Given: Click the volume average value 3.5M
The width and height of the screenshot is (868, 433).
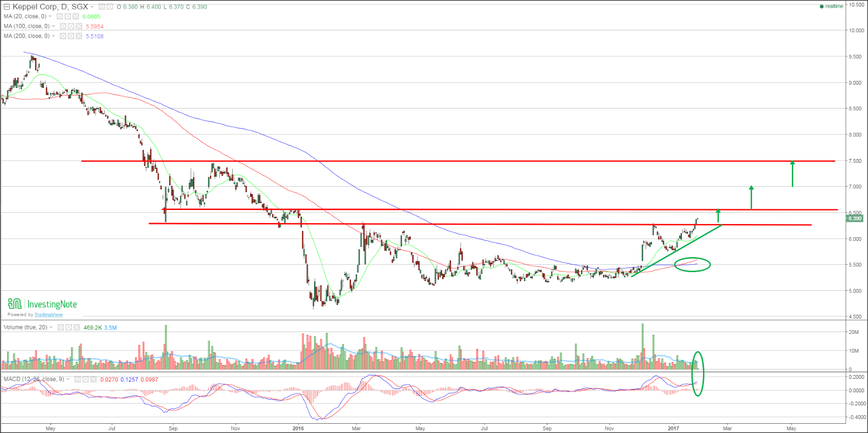Looking at the screenshot, I should point(111,328).
